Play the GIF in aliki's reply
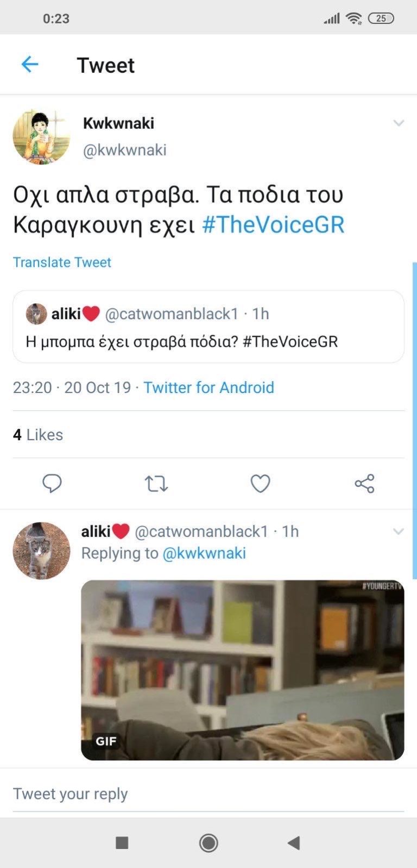Screen dimensions: 417x868 click(x=243, y=670)
